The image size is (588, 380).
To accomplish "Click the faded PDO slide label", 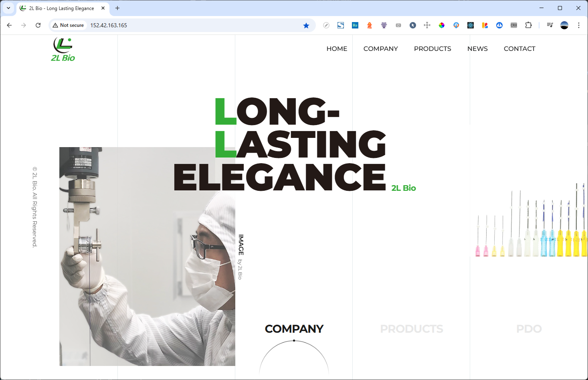I will coord(529,329).
